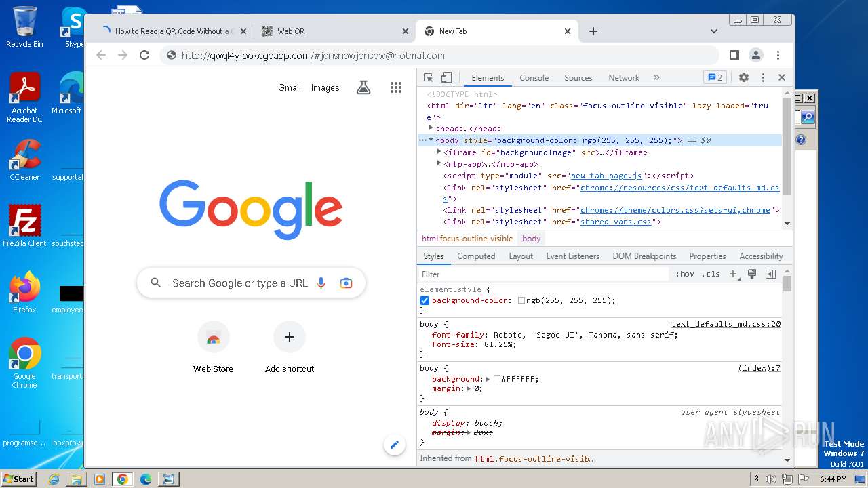The width and height of the screenshot is (868, 488).
Task: Open the Computed styles tab
Action: coord(476,256)
